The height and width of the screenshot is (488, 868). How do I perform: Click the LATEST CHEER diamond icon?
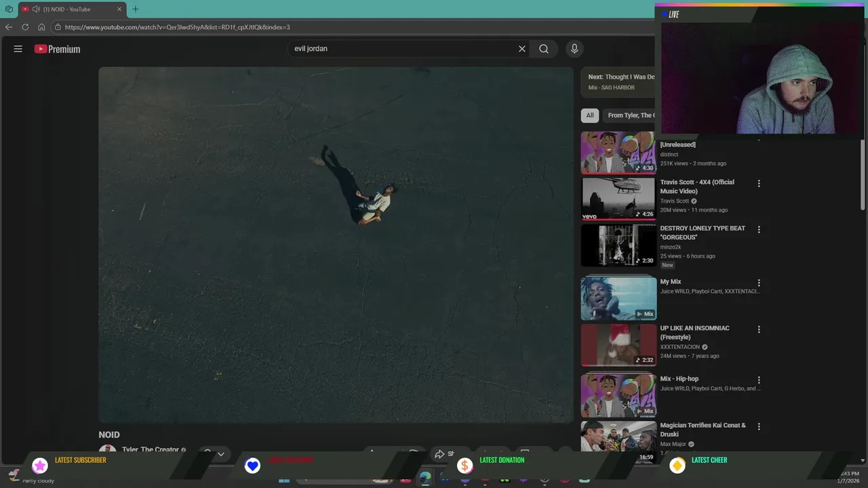[677, 465]
